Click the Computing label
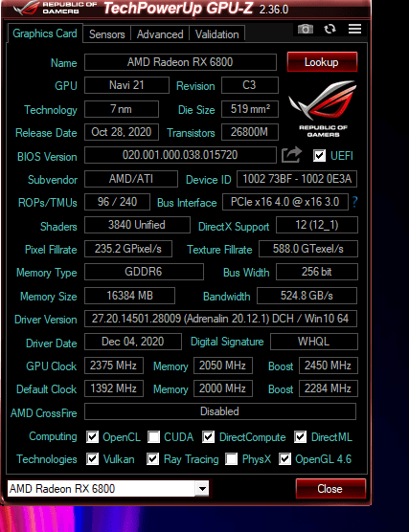Screen dimensions: 409x532 coord(53,436)
